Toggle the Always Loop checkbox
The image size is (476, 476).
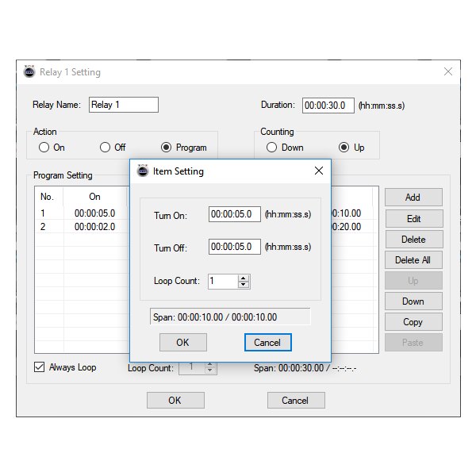pyautogui.click(x=40, y=367)
